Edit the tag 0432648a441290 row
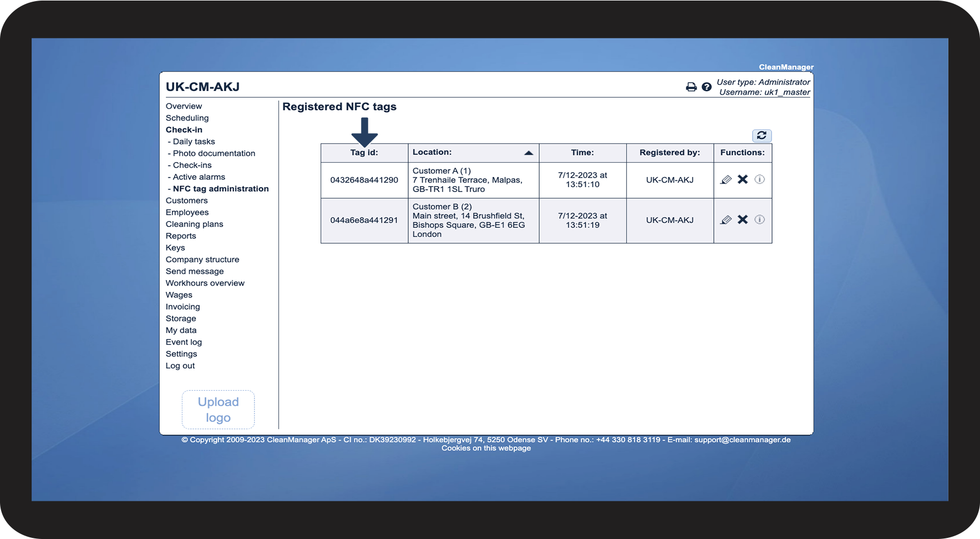The width and height of the screenshot is (980, 539). click(726, 179)
